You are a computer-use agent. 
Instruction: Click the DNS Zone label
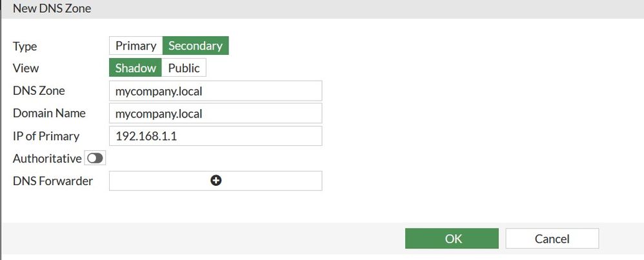click(39, 91)
